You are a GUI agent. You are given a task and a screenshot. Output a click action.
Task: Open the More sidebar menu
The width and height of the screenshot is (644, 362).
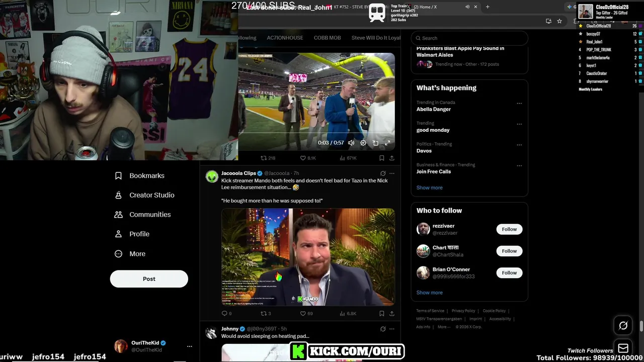tap(130, 254)
